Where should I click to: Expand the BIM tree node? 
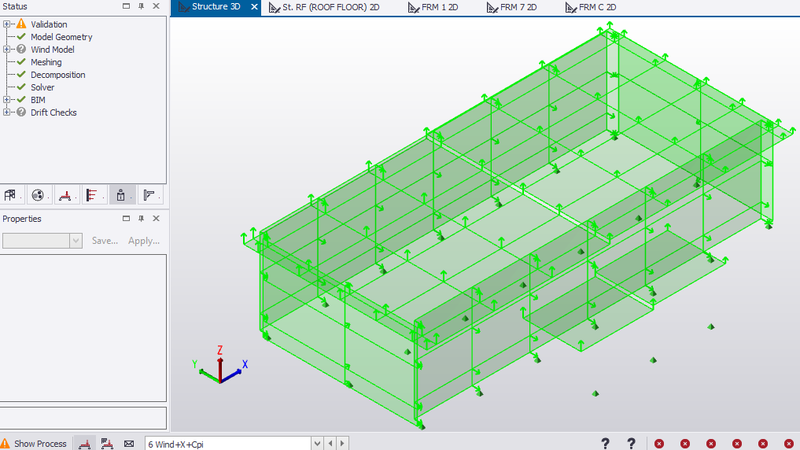coord(7,99)
